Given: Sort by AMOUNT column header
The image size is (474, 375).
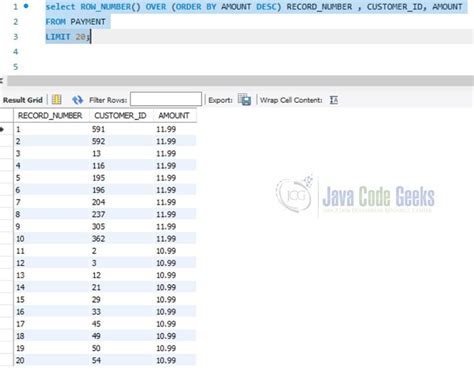Looking at the screenshot, I should coord(175,116).
